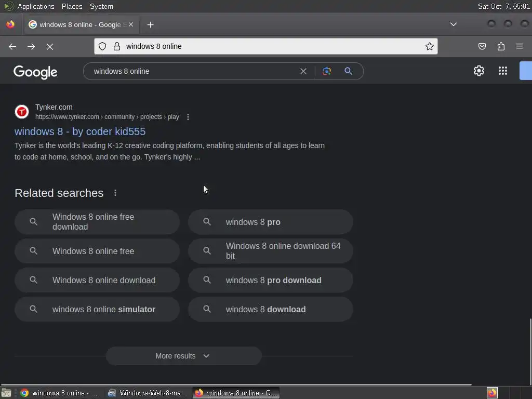Click the date and time clock
The width and height of the screenshot is (532, 399).
[503, 6]
